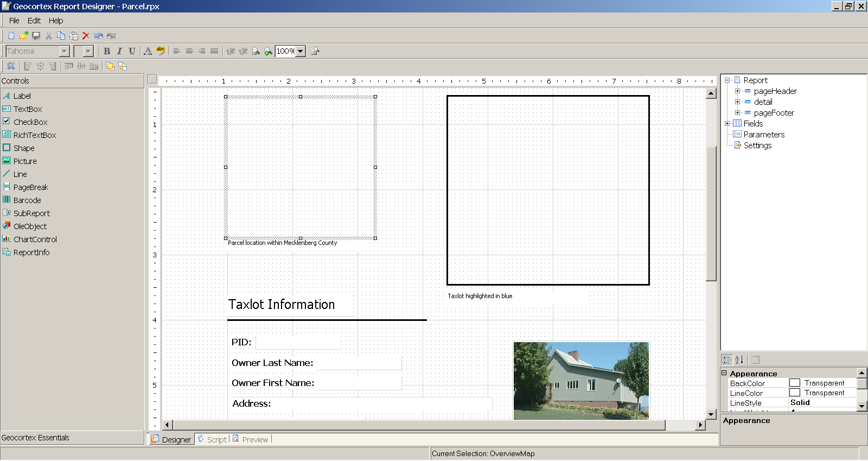Open the font color tool
Image resolution: width=868 pixels, height=461 pixels.
[148, 51]
